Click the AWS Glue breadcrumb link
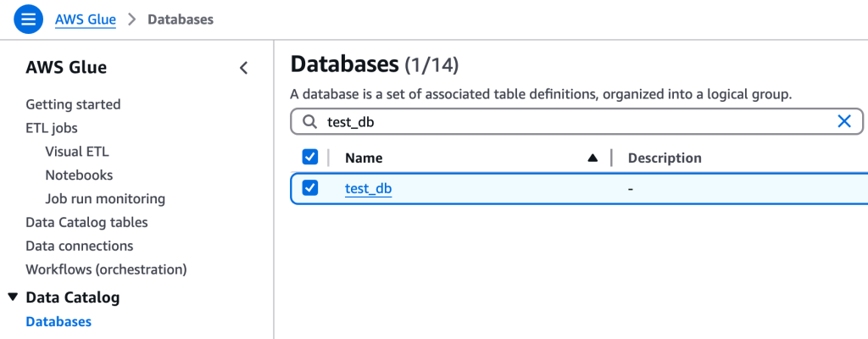The height and width of the screenshot is (339, 868). click(86, 20)
